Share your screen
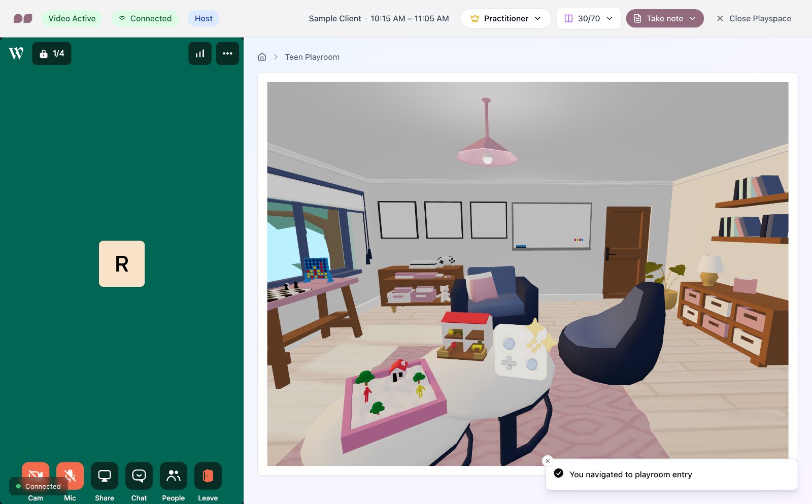Viewport: 812px width, 504px height. coord(105,476)
